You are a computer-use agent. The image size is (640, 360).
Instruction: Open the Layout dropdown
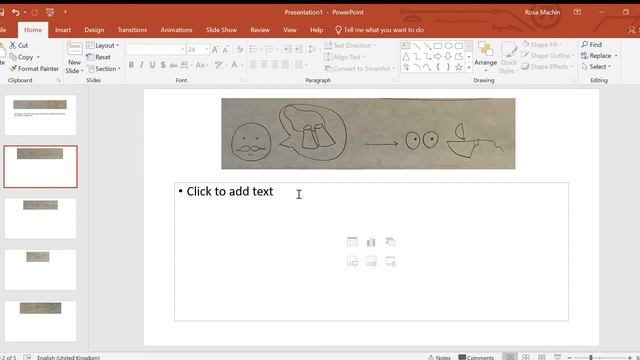[103, 46]
